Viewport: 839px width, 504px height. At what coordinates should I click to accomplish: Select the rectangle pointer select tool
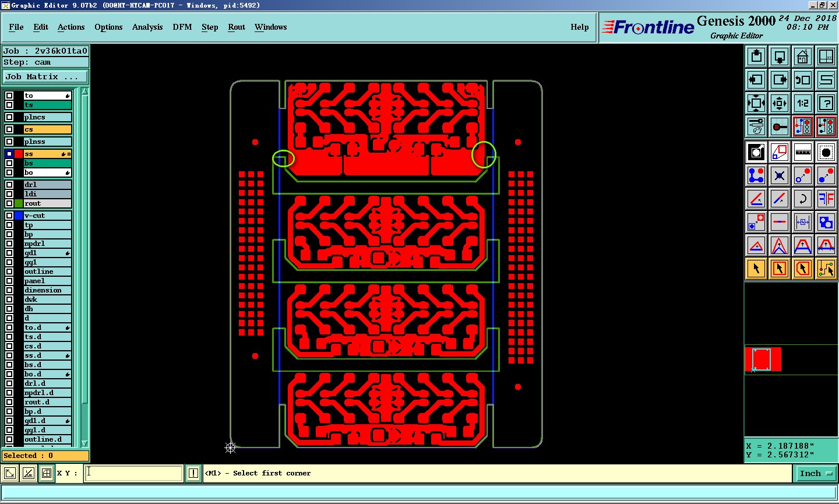(x=780, y=269)
